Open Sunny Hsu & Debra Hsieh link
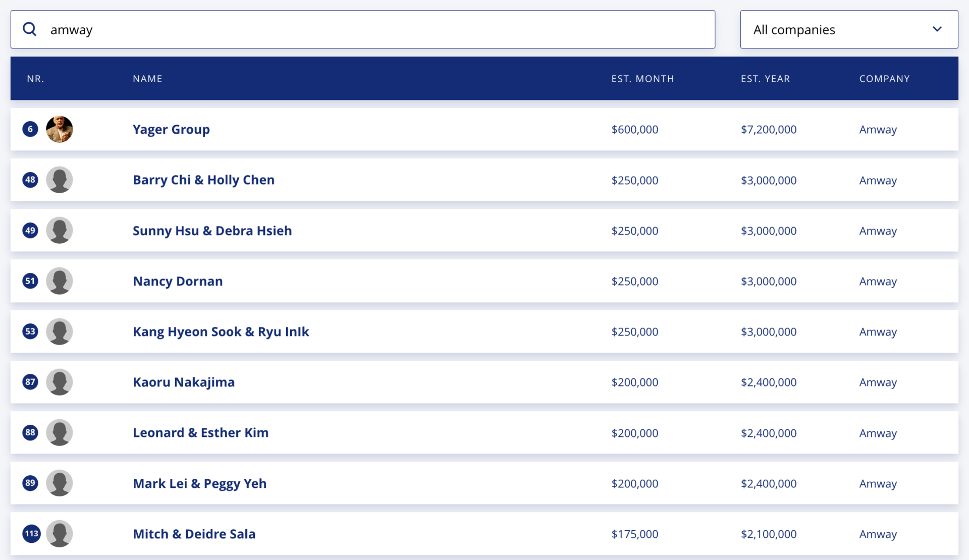This screenshot has height=560, width=969. [212, 231]
